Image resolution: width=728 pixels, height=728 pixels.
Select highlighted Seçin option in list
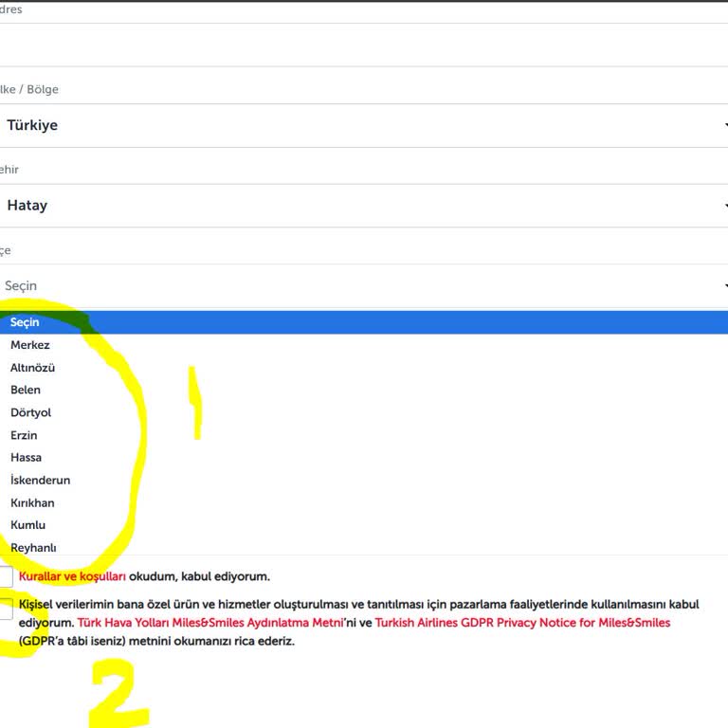[364, 322]
